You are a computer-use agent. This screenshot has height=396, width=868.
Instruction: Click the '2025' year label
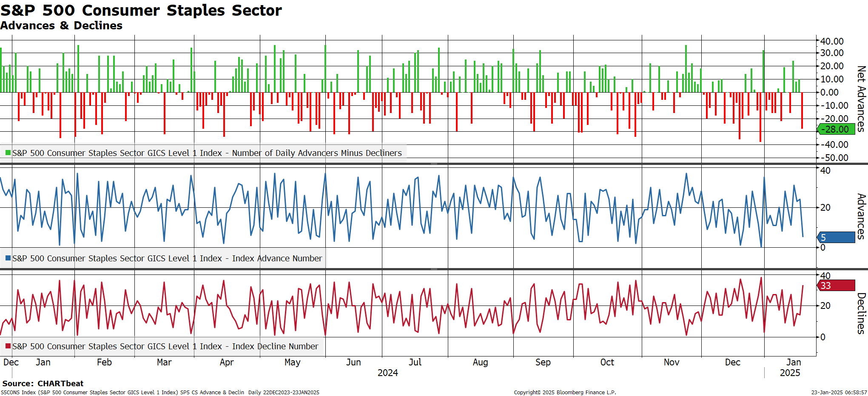[790, 373]
